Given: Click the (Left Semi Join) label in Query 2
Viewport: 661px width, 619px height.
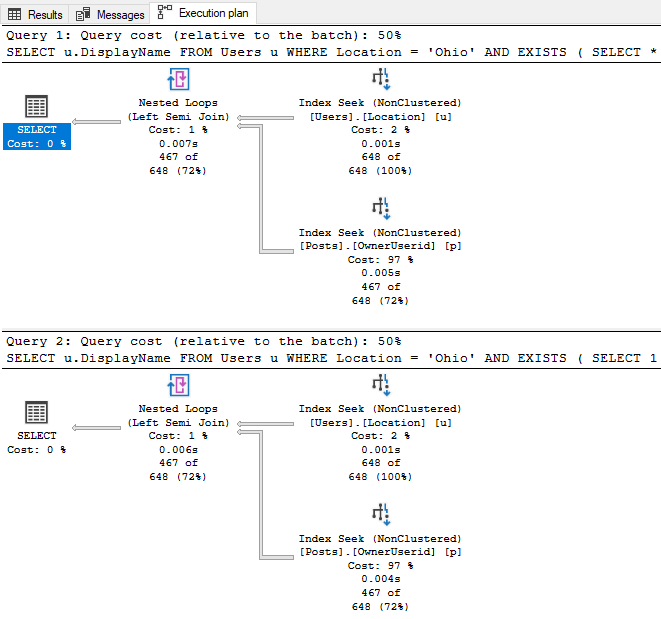Looking at the screenshot, I should point(178,422).
